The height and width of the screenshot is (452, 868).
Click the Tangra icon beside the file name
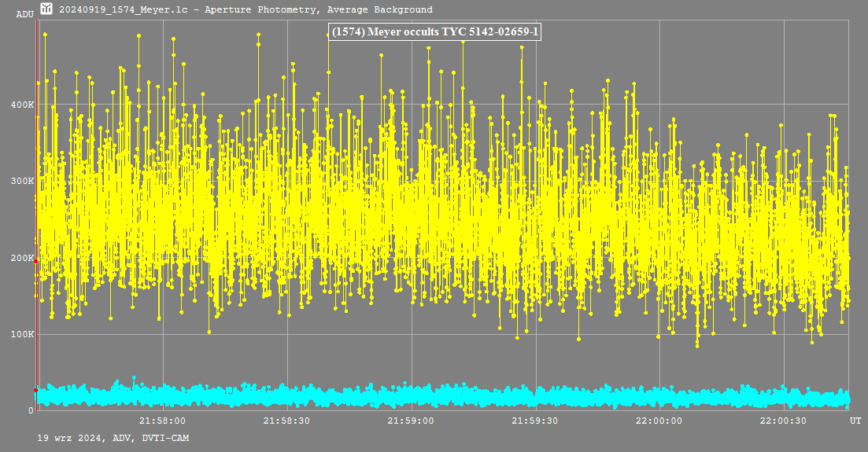click(x=46, y=9)
